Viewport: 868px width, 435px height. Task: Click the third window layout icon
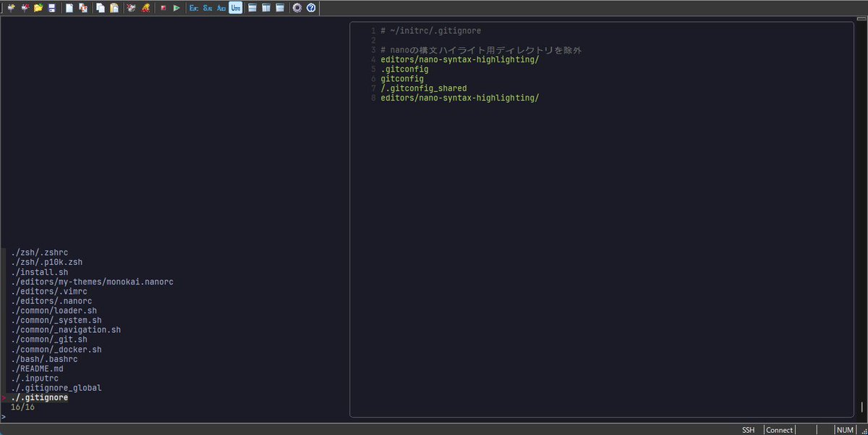click(279, 8)
